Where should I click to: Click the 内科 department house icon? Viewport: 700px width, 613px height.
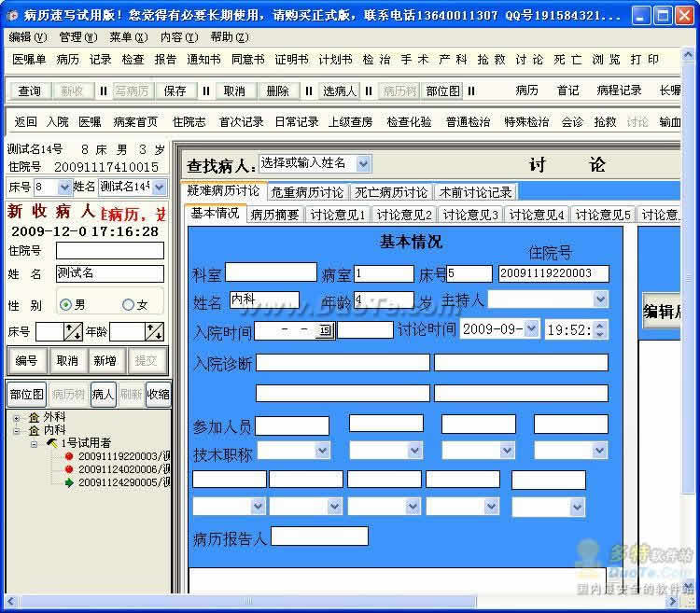coord(34,430)
